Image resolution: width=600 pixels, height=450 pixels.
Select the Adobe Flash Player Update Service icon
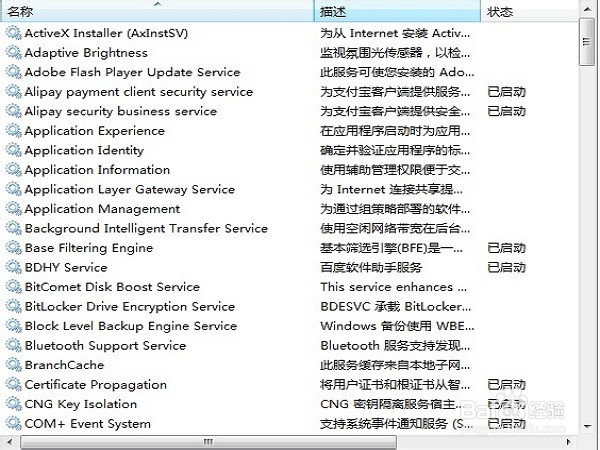[x=13, y=72]
